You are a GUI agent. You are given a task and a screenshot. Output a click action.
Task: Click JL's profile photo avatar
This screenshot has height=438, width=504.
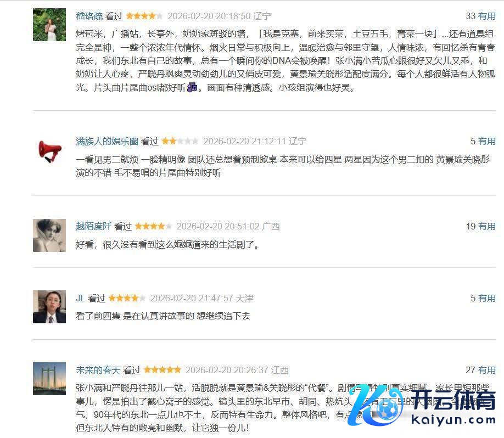(49, 307)
